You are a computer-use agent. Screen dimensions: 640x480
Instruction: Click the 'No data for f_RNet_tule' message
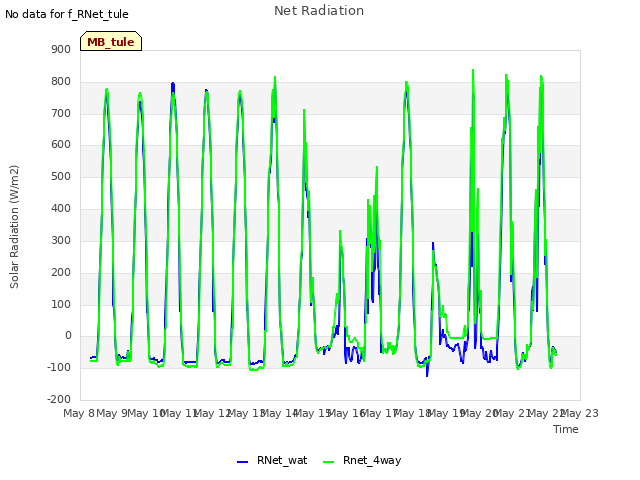67,14
